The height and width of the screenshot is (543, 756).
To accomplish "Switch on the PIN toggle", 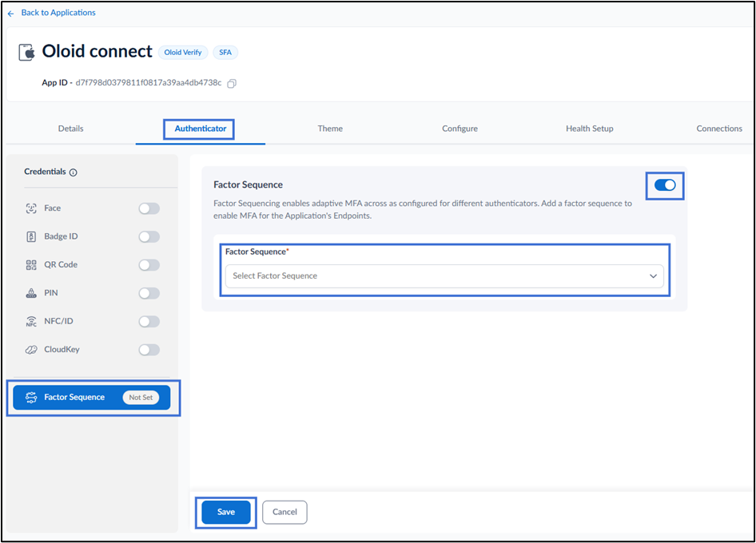I will [x=149, y=293].
